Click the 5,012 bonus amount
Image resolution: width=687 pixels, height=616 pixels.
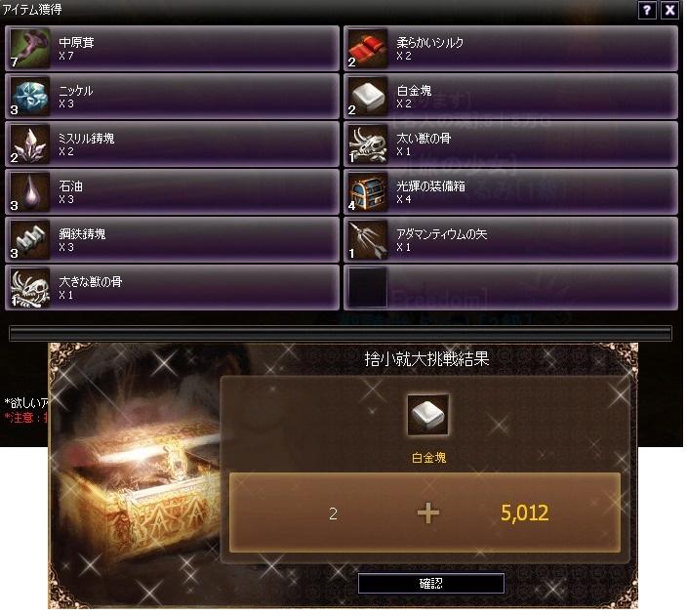point(524,513)
